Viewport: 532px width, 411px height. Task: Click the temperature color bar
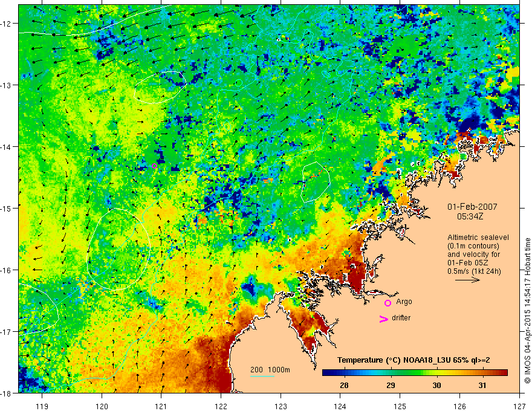click(415, 373)
